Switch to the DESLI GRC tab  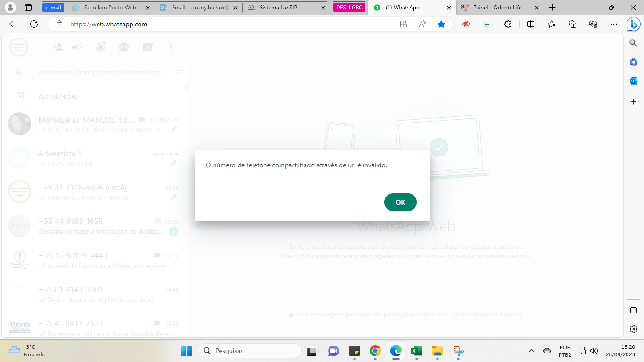tap(349, 8)
